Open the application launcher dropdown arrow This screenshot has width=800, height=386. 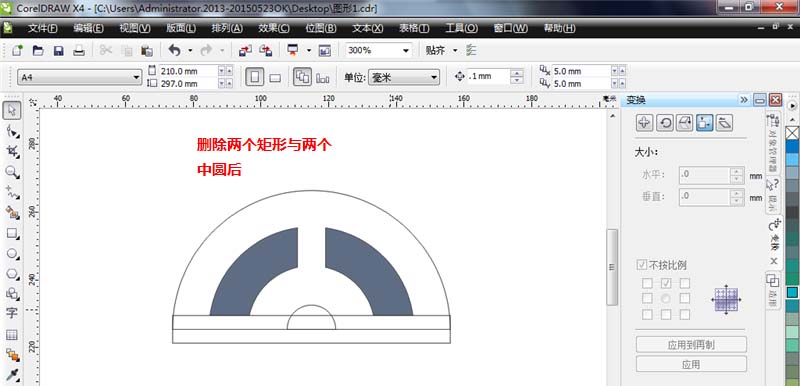[x=309, y=50]
